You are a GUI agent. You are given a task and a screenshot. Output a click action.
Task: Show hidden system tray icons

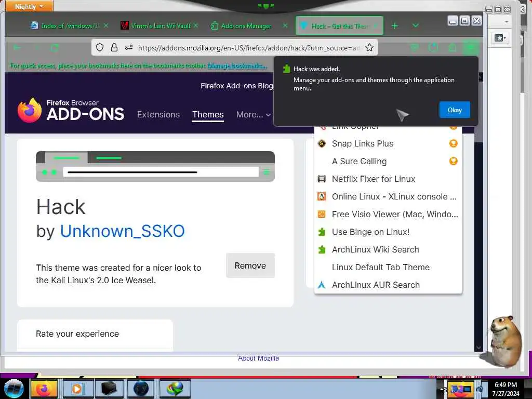coord(442,389)
